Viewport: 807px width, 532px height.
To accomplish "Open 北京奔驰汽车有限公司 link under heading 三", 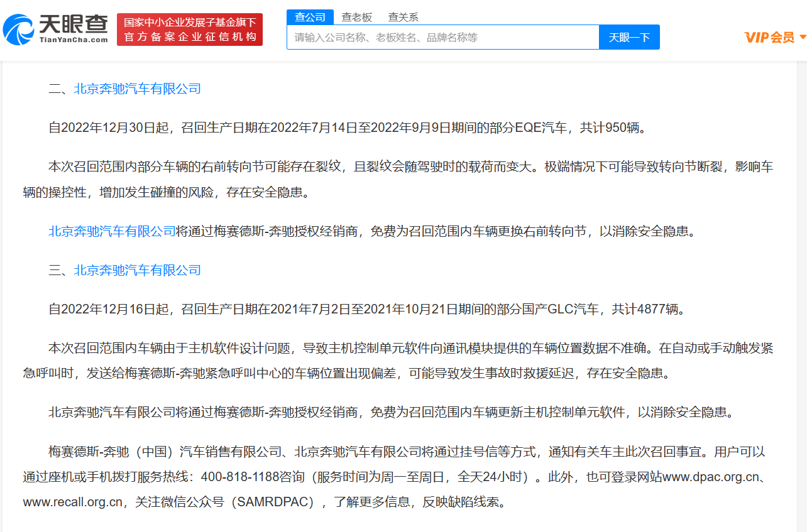I will pos(138,270).
